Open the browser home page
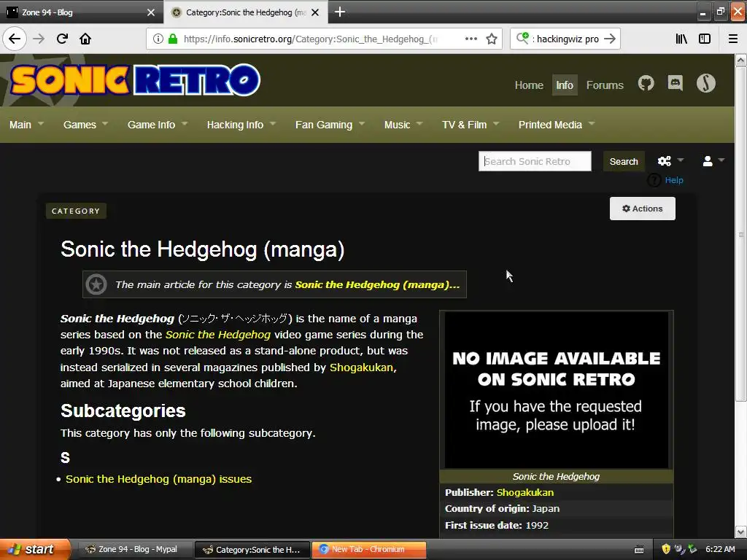747x560 pixels. [85, 39]
